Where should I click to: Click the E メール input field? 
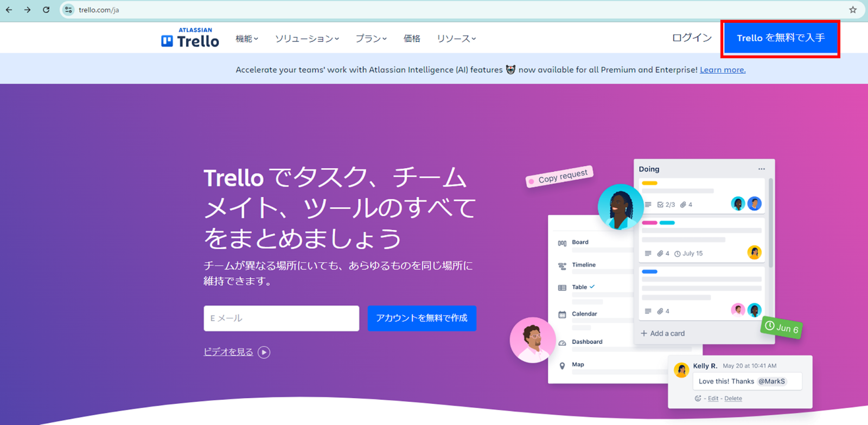click(x=281, y=318)
